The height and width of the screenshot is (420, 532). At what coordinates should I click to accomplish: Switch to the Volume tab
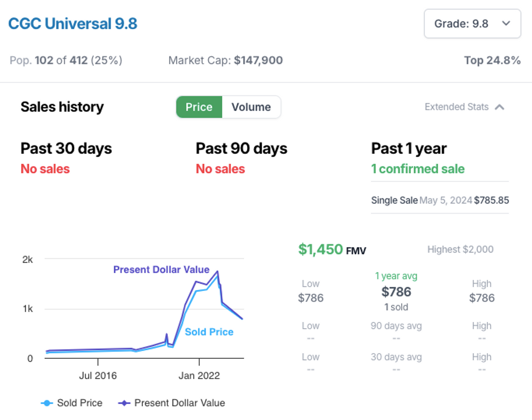pos(251,107)
